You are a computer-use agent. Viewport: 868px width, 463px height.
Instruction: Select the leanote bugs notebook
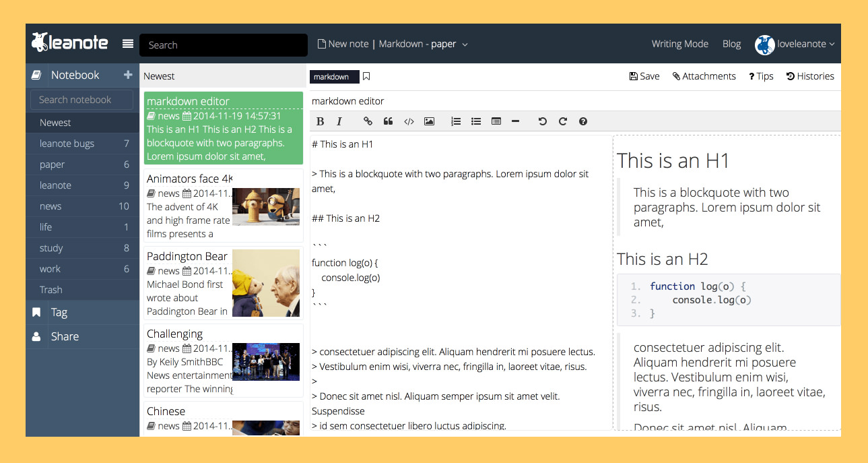tap(67, 144)
